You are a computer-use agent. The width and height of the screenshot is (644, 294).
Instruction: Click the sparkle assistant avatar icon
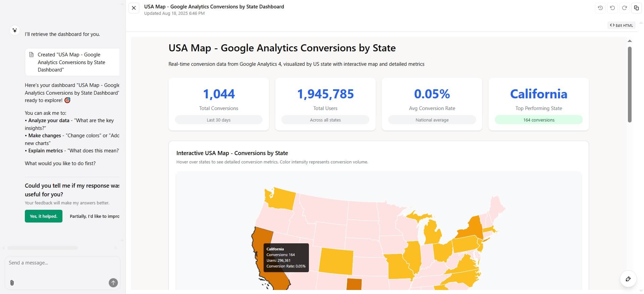pyautogui.click(x=14, y=31)
